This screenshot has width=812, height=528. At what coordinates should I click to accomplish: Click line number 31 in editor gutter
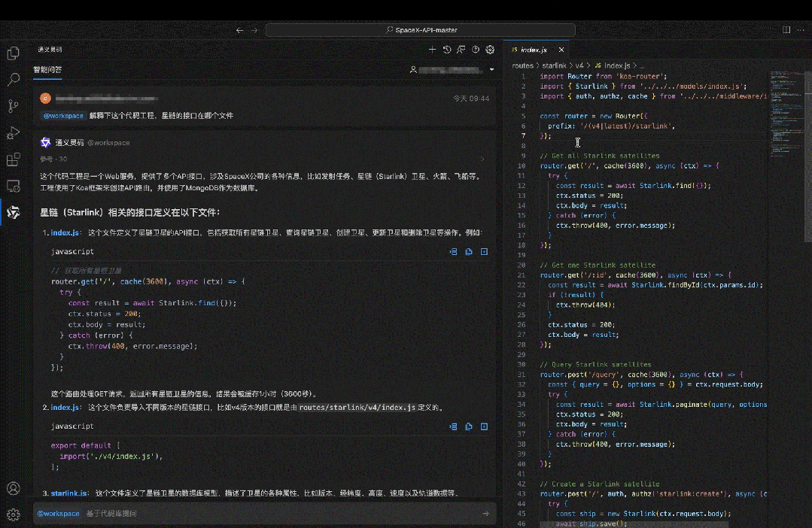pyautogui.click(x=522, y=375)
